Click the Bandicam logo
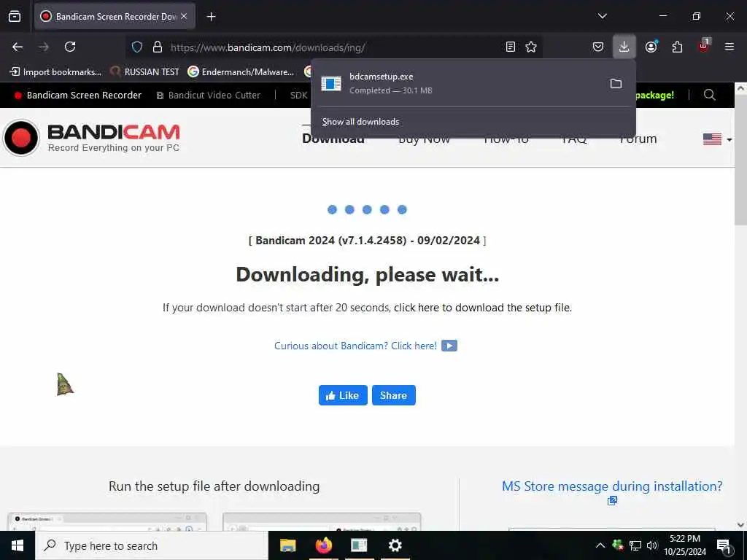Screen dimensions: 747x560 tap(91, 138)
